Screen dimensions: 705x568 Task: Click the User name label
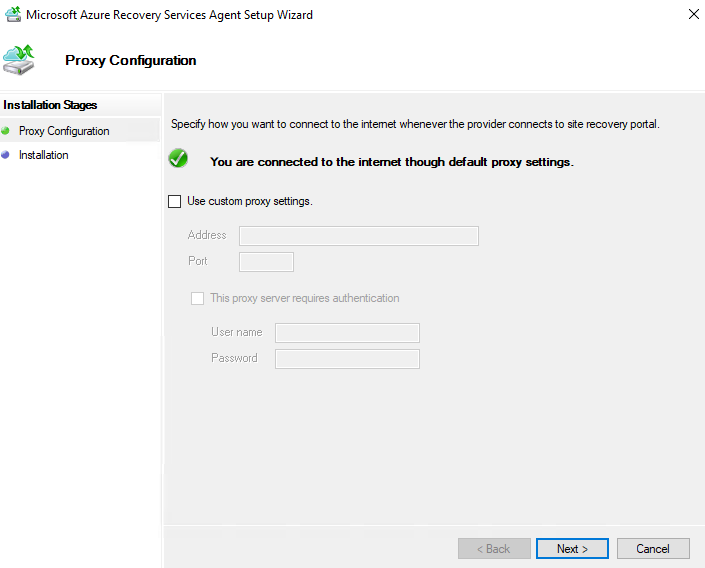click(237, 332)
